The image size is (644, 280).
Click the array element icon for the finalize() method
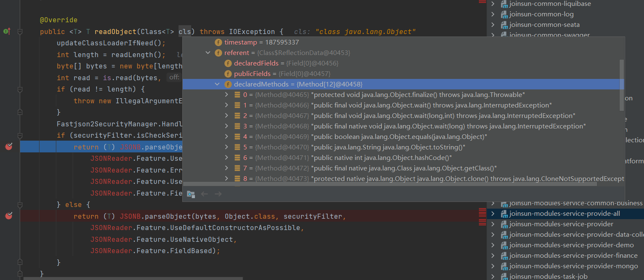(x=238, y=95)
